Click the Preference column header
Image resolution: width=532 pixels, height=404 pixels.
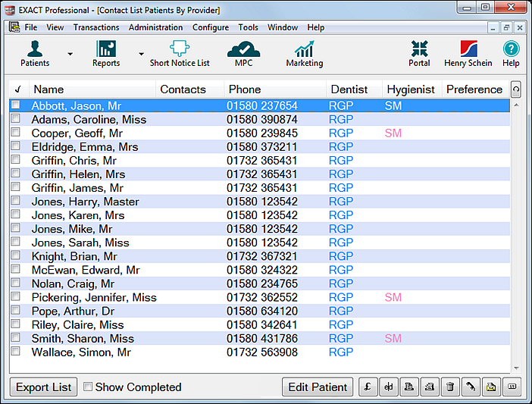click(476, 89)
